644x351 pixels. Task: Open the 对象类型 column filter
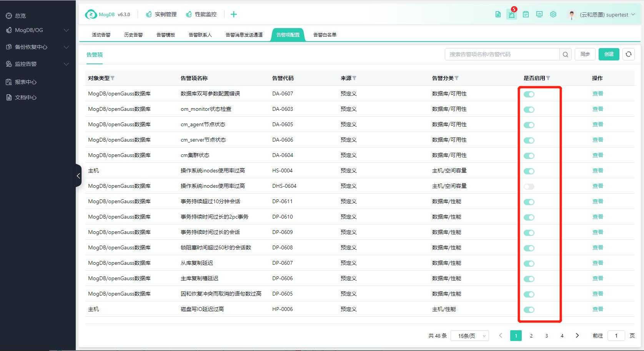[113, 78]
